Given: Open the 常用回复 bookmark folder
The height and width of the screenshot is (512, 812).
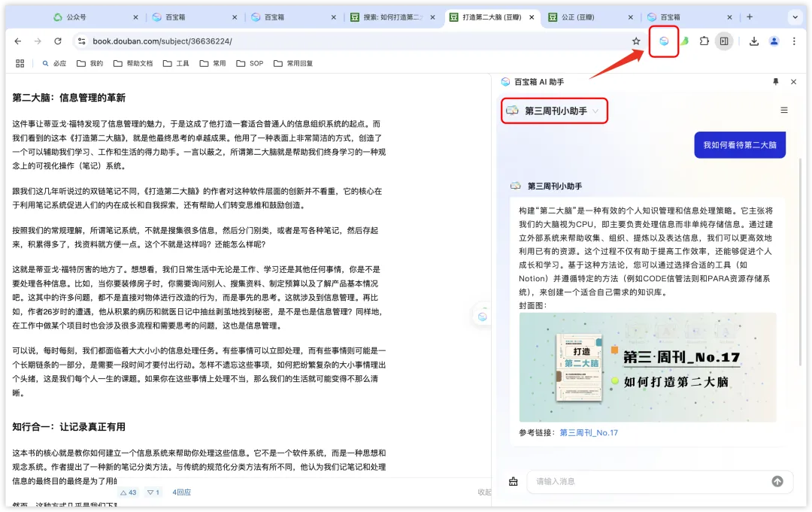Looking at the screenshot, I should pyautogui.click(x=293, y=63).
